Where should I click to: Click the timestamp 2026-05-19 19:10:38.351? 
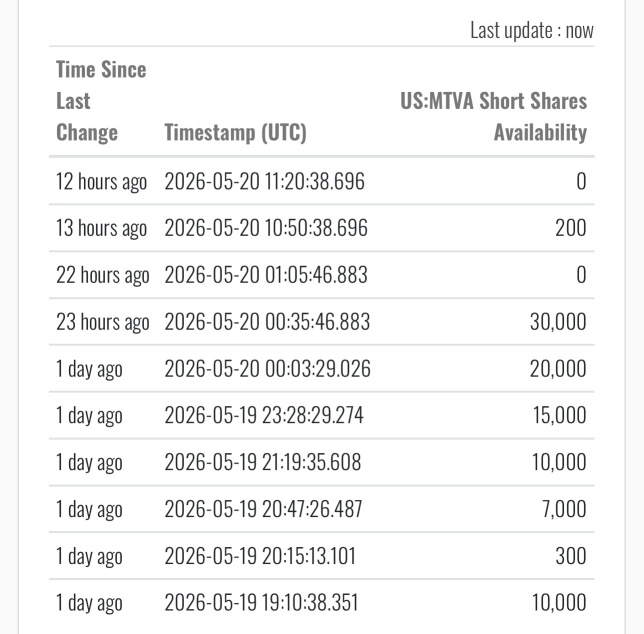pyautogui.click(x=261, y=602)
